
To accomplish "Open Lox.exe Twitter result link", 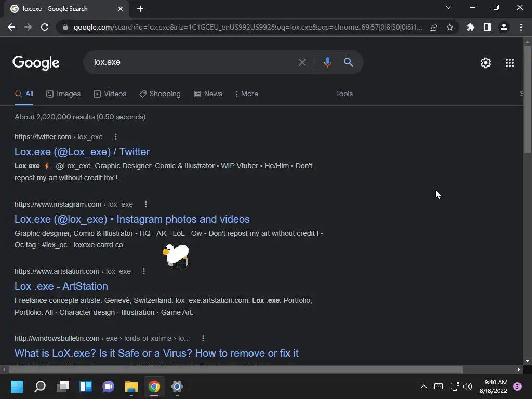I will pos(82,152).
